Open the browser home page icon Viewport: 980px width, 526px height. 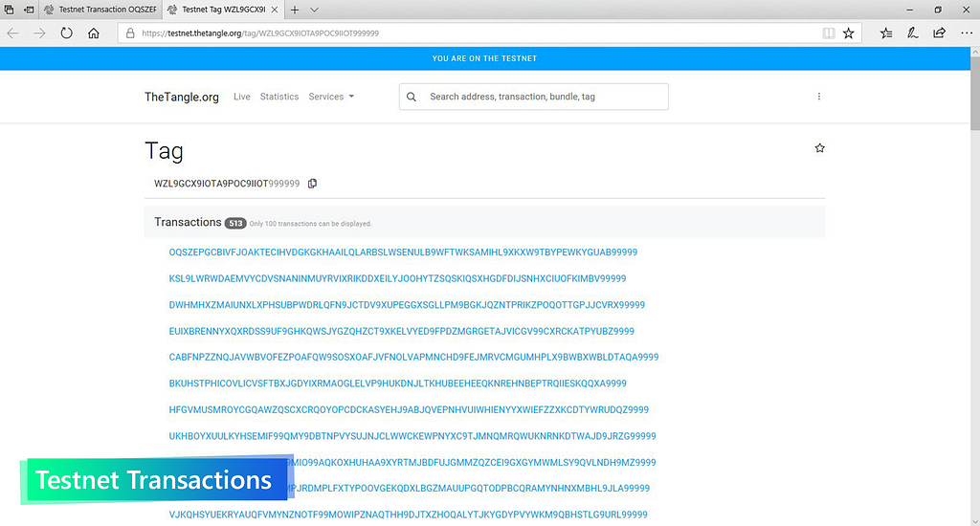click(93, 33)
